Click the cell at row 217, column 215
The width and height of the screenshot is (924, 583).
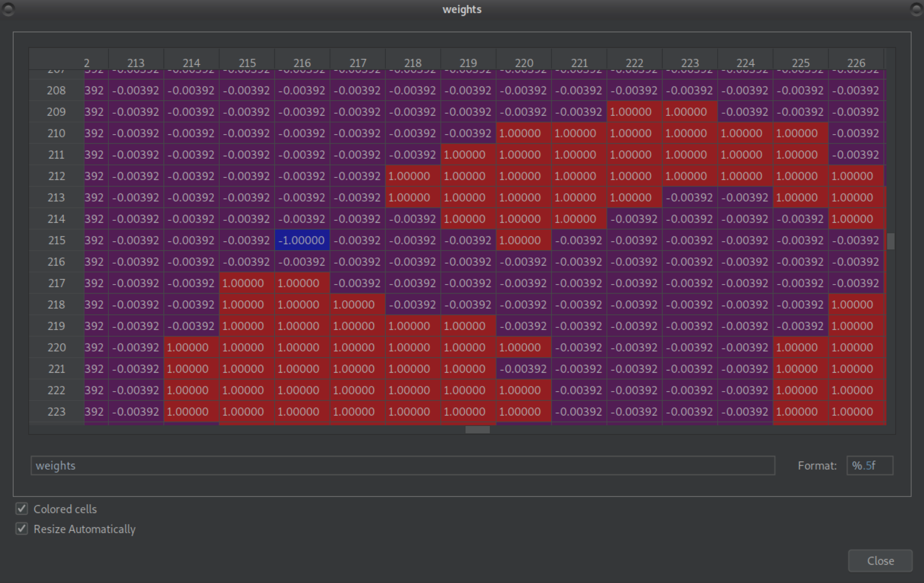247,283
